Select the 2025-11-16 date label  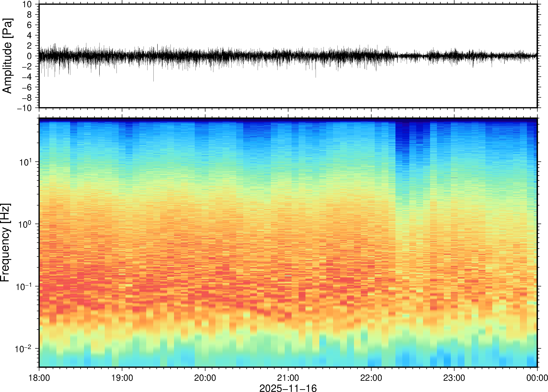point(288,388)
